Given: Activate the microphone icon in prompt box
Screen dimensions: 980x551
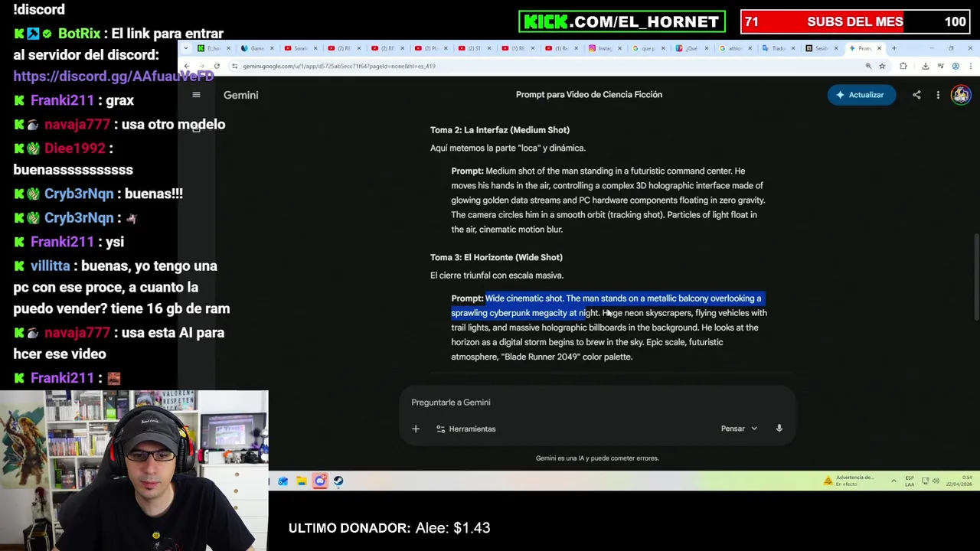Looking at the screenshot, I should coord(779,429).
